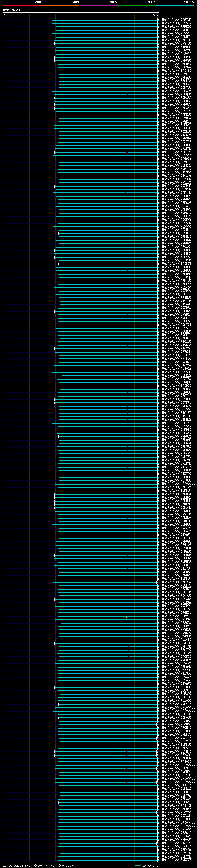The height and width of the screenshot is (868, 197).
Task: Select hit label UniRef100_Q9SWW4
Action: point(177,548)
